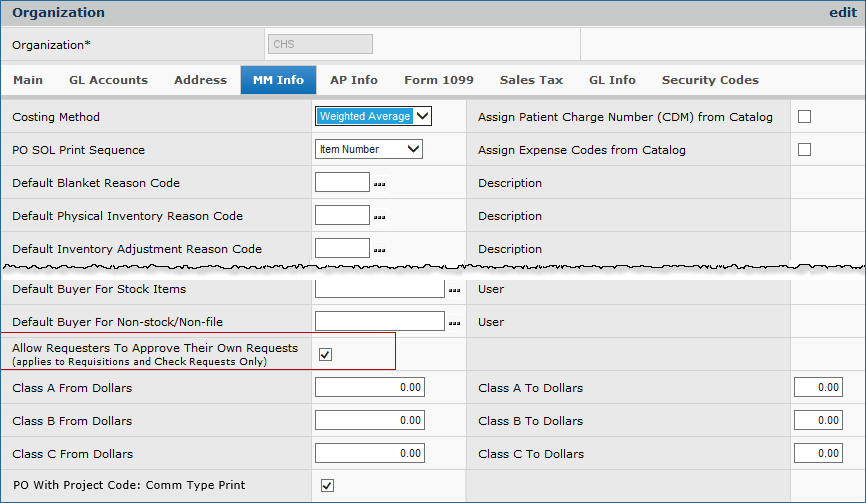
Task: Open the Costing Method dropdown
Action: tap(373, 116)
